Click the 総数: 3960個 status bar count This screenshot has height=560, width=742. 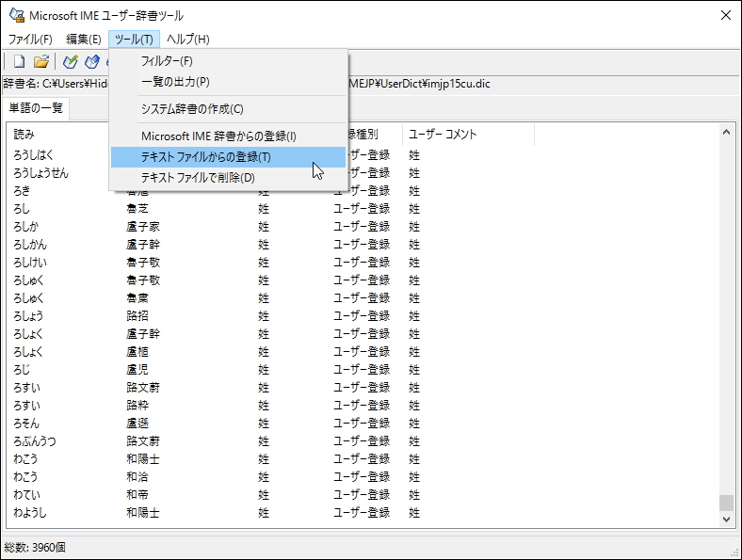pyautogui.click(x=35, y=548)
